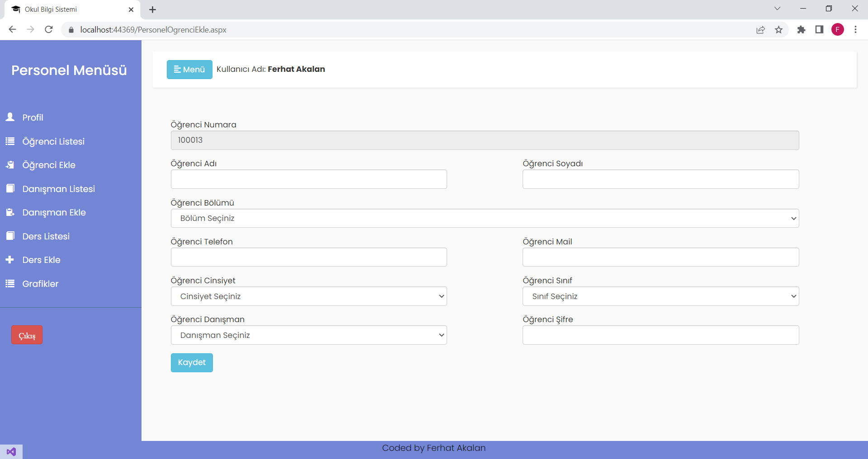Open the Menü panel

189,69
